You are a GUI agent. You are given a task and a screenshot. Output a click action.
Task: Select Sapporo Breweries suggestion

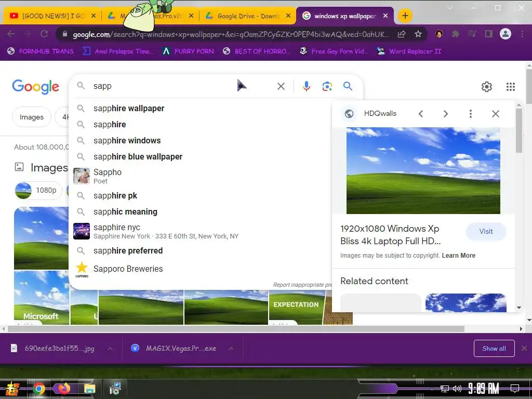(x=200, y=270)
